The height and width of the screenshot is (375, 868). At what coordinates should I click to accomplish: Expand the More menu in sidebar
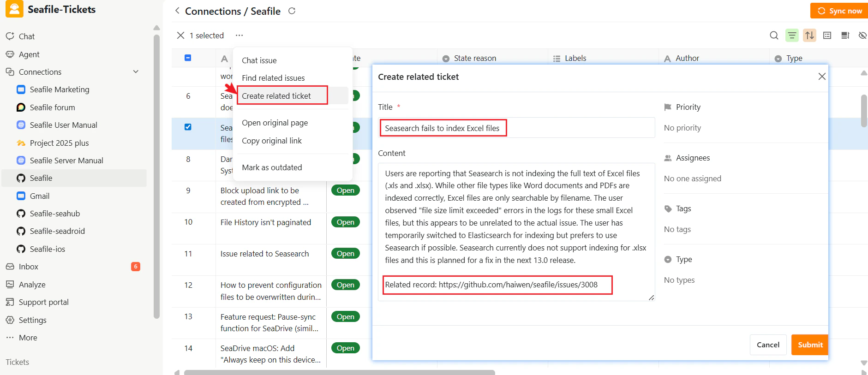[x=28, y=338]
